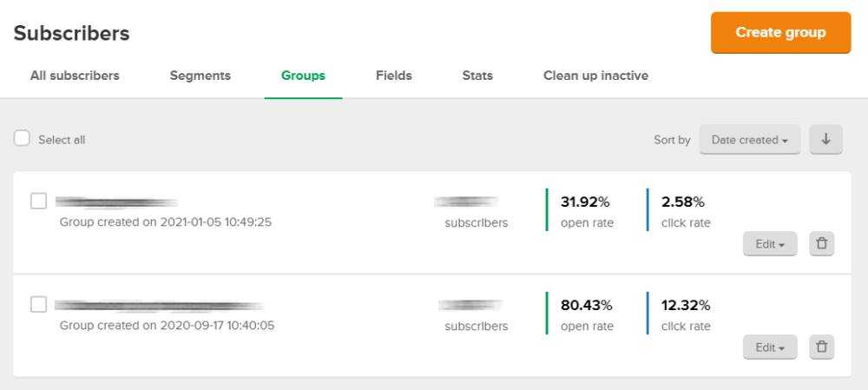Open the Date created sort dropdown
The width and height of the screenshot is (868, 390).
[x=750, y=140]
